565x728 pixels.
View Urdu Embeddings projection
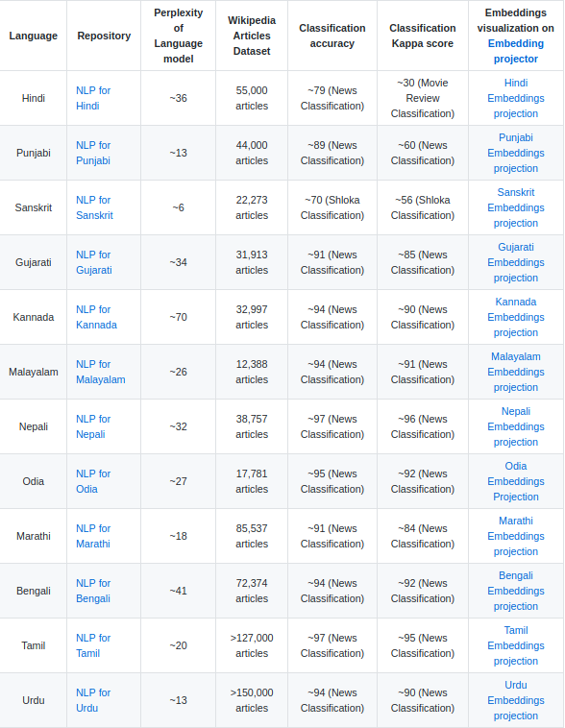pyautogui.click(x=516, y=700)
